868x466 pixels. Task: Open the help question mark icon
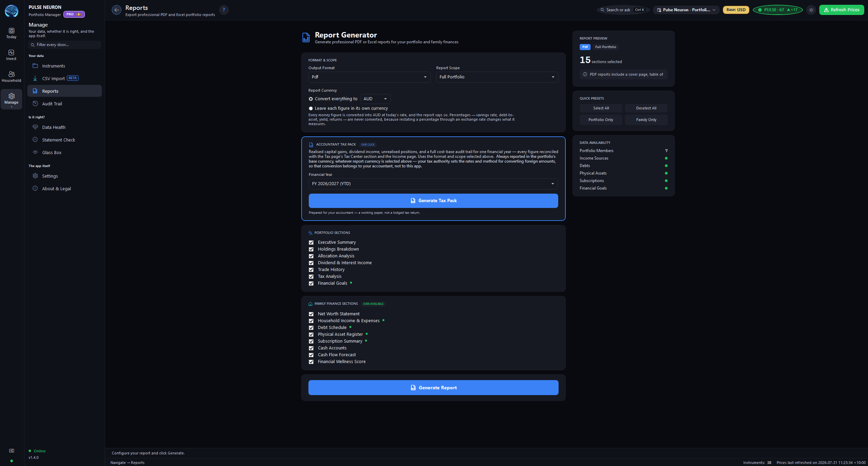[224, 10]
